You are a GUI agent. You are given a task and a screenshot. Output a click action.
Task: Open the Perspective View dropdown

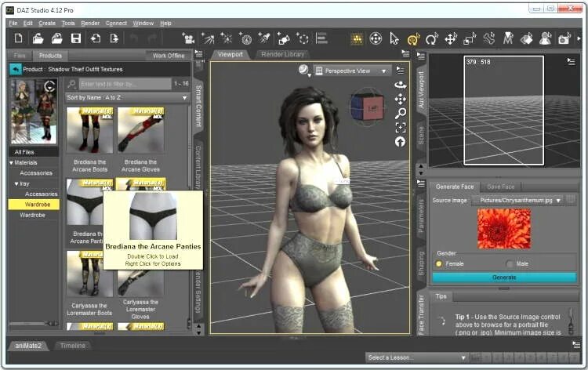(352, 71)
